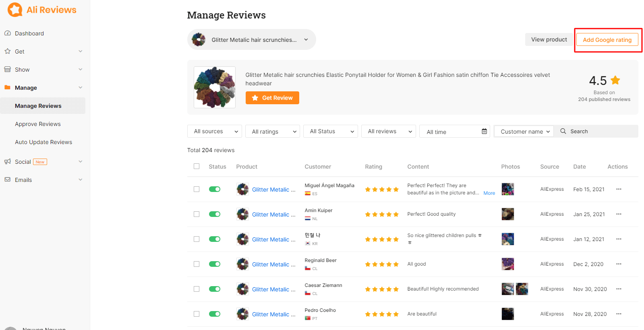
Task: Open actions menu for Caesar Ziemann review
Action: click(x=619, y=289)
